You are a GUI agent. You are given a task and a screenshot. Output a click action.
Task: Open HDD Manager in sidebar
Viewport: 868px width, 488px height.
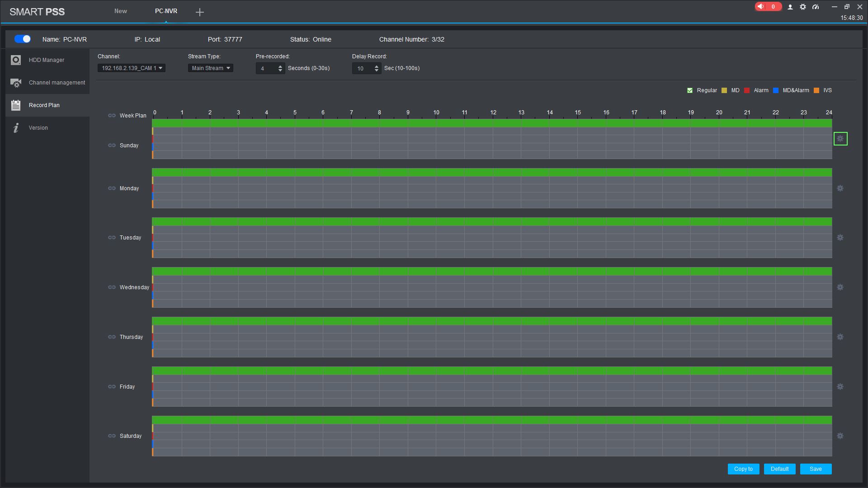[46, 60]
